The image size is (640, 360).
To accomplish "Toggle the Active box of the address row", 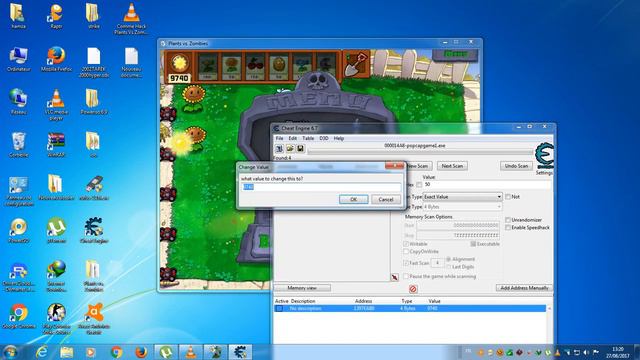I will (280, 309).
